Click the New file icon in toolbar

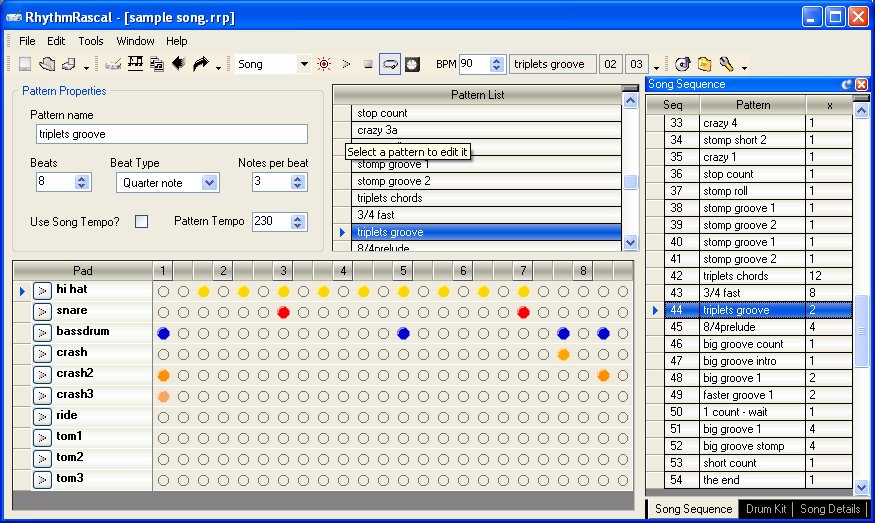(x=25, y=64)
